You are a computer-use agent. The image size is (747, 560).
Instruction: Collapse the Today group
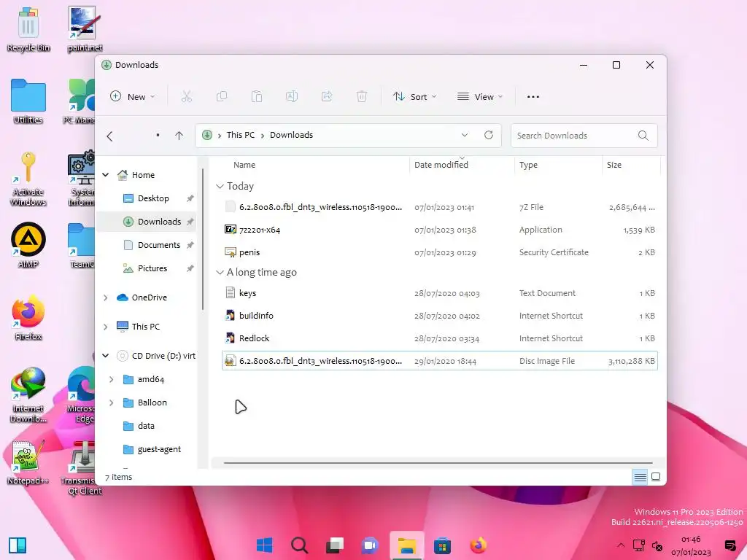(x=220, y=186)
